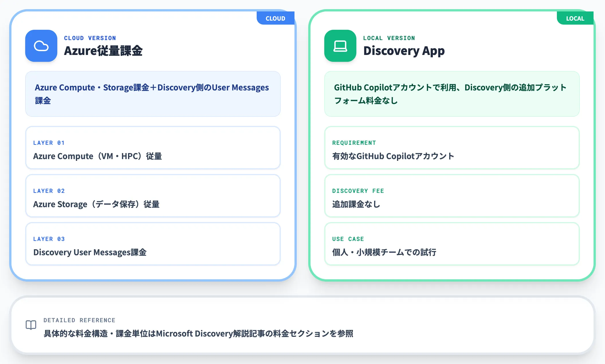
Task: Click the LOCAL VERSION label
Action: [389, 38]
